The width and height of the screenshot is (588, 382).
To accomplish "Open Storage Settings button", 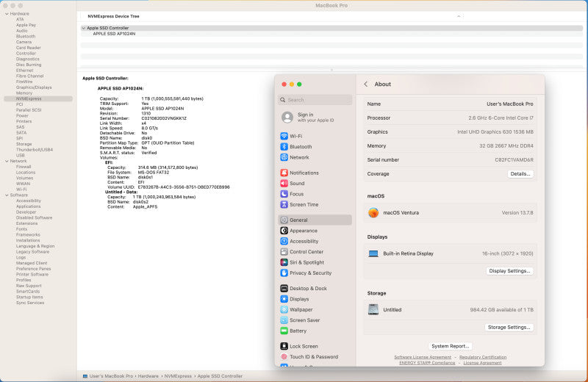I will 509,327.
